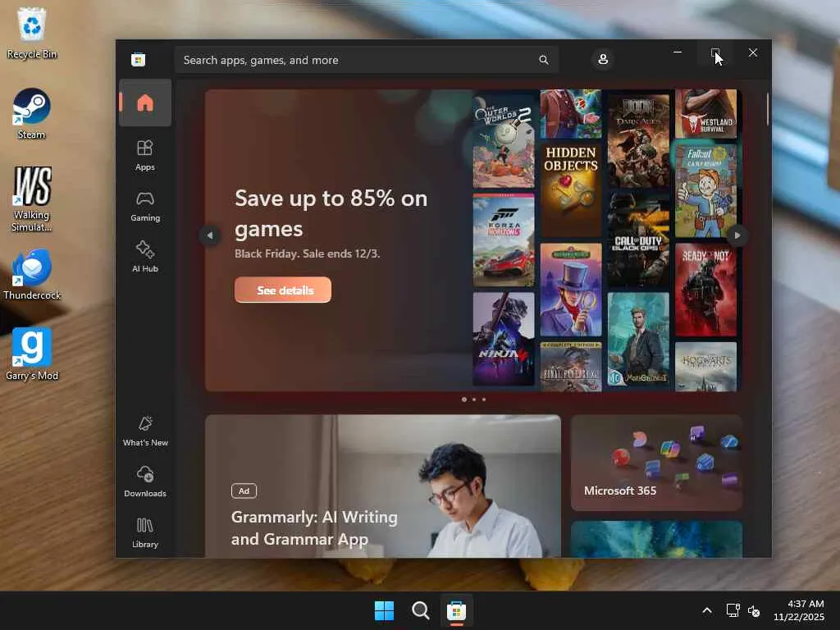Image resolution: width=840 pixels, height=630 pixels.
Task: Open the Hidden Objects game tile
Action: (x=571, y=190)
